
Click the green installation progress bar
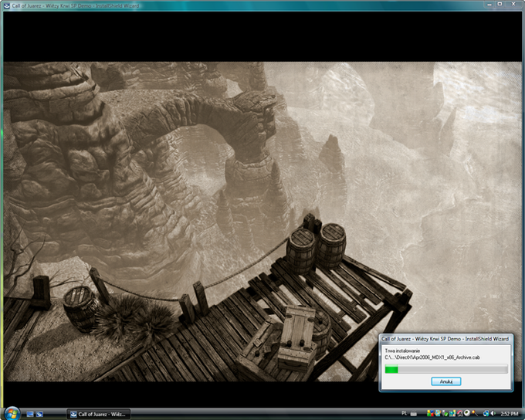click(446, 369)
